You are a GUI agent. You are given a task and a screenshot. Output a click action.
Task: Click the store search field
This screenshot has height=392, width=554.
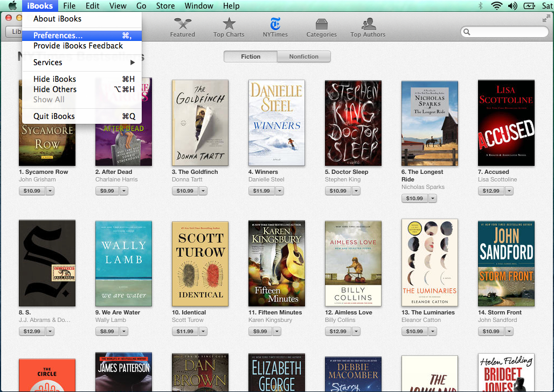pos(504,32)
